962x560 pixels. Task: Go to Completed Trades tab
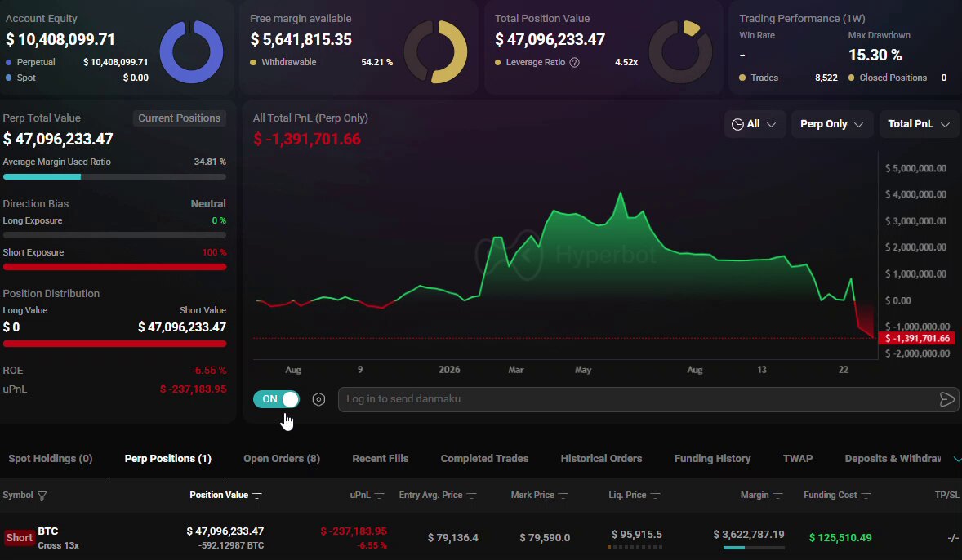click(x=485, y=459)
